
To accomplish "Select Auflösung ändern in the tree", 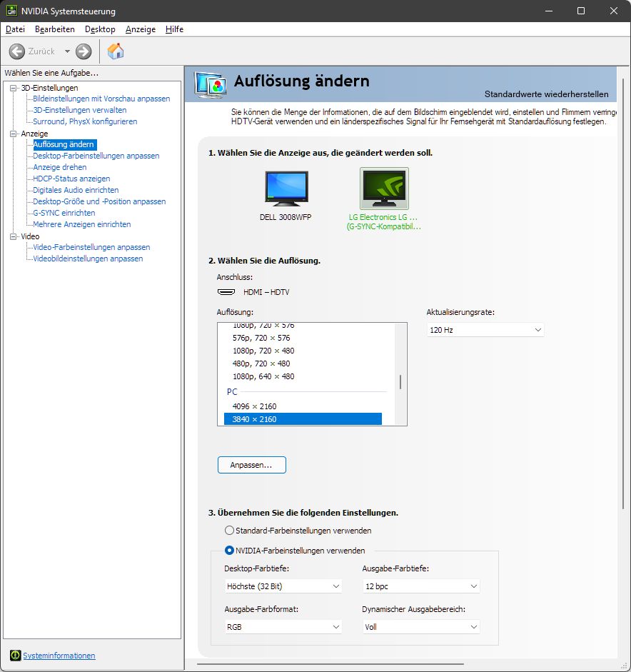I will pyautogui.click(x=65, y=144).
